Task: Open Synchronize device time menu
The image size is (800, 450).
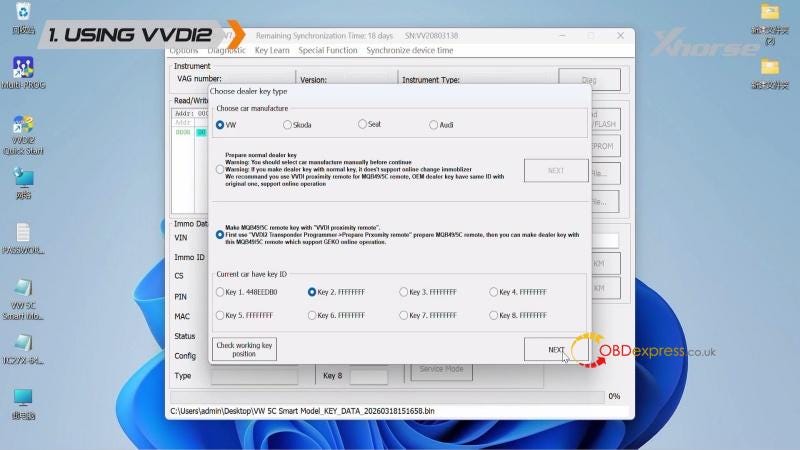Action: 410,51
